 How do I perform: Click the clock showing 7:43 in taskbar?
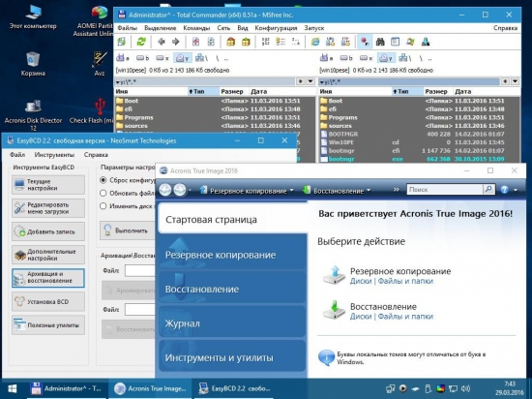(510, 384)
